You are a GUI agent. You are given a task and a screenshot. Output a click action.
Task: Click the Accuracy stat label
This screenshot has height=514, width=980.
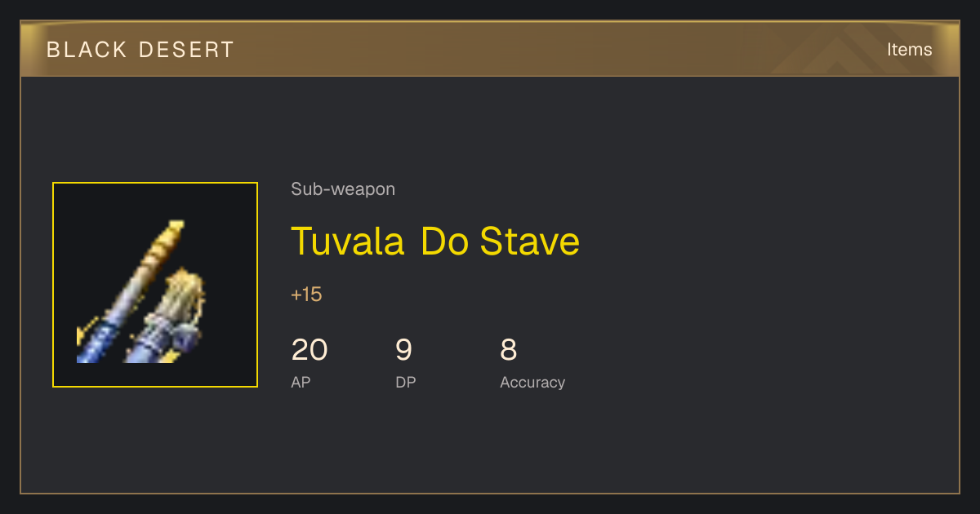(x=532, y=382)
